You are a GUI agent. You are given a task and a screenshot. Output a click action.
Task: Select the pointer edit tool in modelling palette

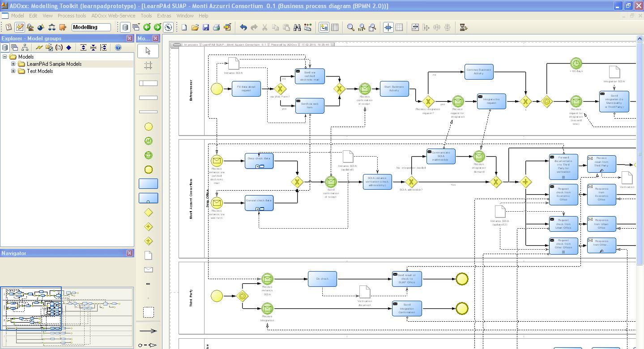coord(148,51)
